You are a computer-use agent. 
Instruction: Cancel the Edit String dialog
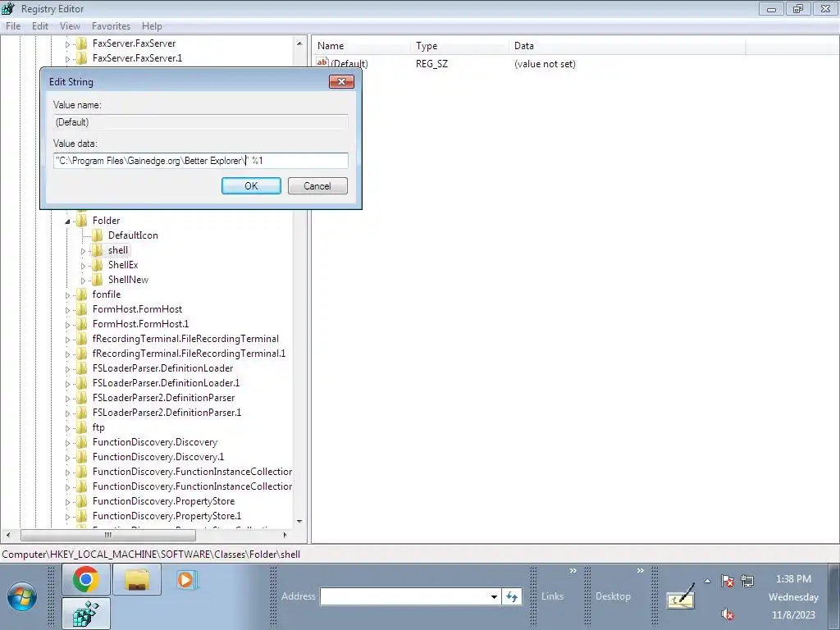point(317,186)
